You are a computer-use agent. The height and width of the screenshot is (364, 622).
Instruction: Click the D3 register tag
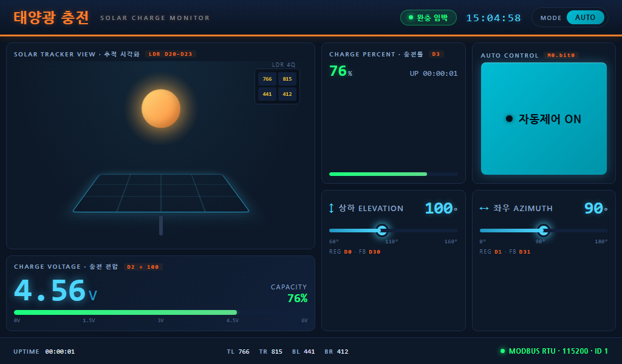pos(436,54)
